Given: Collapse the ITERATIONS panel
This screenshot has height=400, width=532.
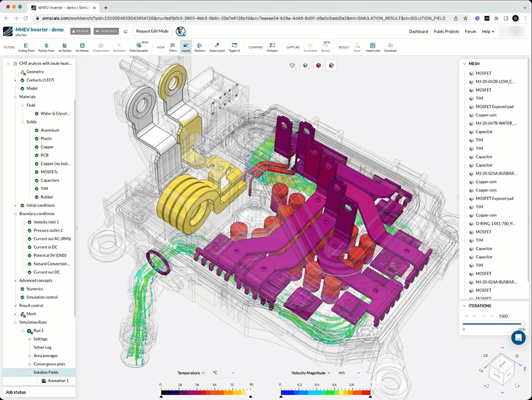Looking at the screenshot, I should (465, 306).
